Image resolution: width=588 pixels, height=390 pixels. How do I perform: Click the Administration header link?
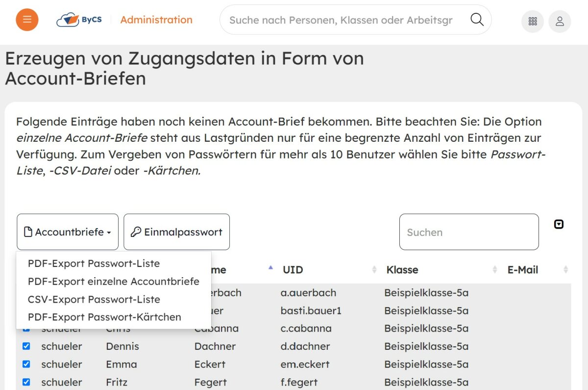[156, 20]
